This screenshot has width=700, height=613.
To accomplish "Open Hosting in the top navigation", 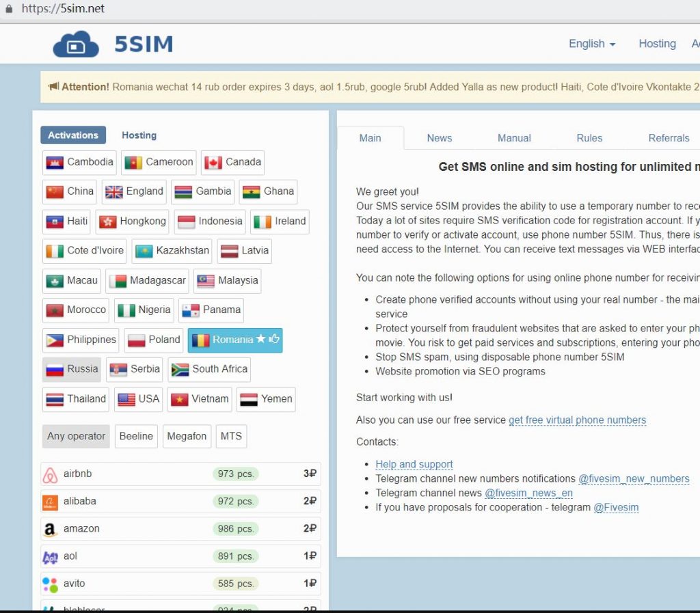I will pyautogui.click(x=657, y=44).
